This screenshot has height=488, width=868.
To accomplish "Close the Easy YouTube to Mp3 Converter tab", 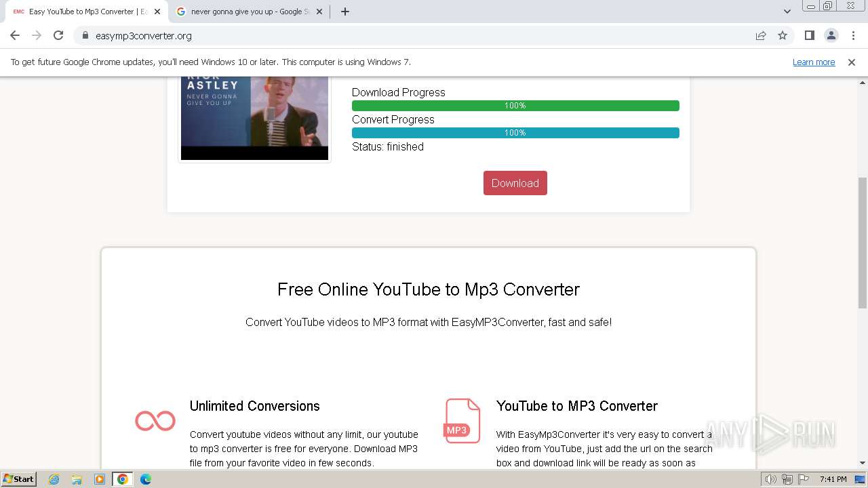I will tap(157, 12).
